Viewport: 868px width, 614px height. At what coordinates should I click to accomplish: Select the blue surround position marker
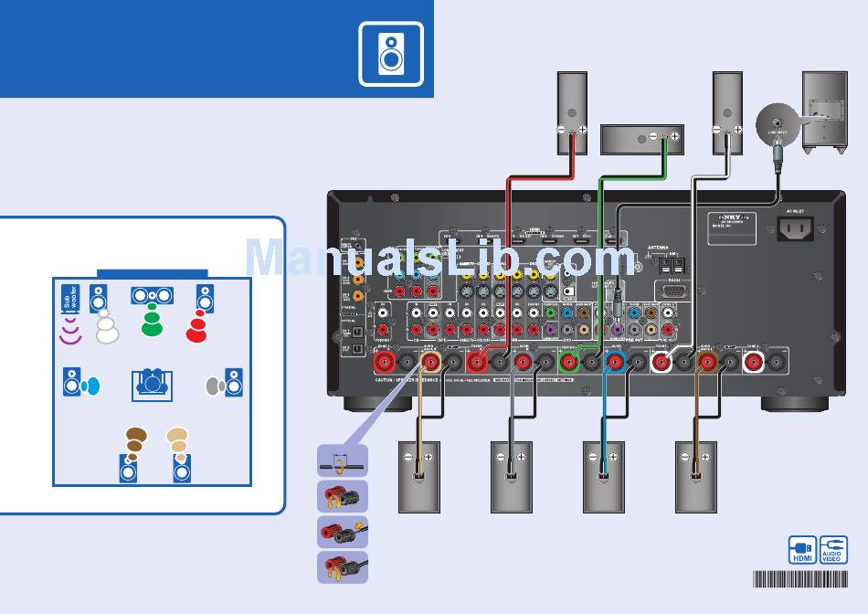point(90,386)
